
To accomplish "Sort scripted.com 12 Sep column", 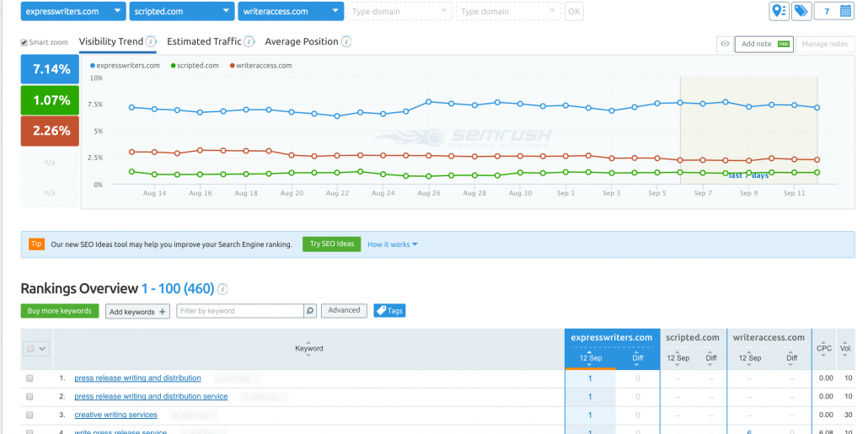I will [x=678, y=358].
